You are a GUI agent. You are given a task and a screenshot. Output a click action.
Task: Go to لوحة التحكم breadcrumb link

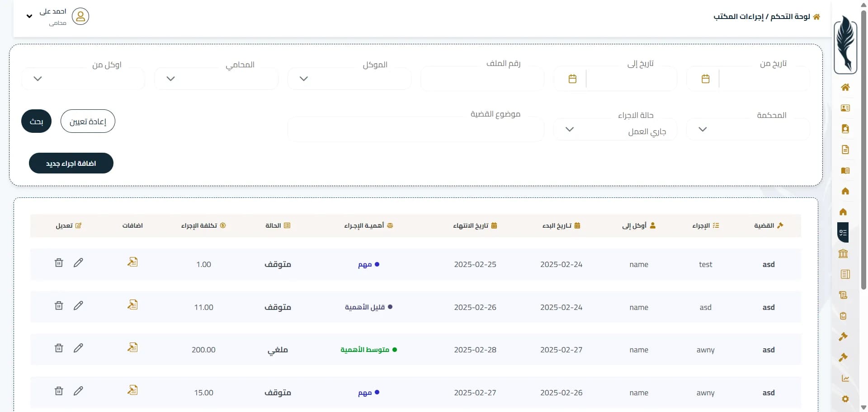tap(790, 16)
